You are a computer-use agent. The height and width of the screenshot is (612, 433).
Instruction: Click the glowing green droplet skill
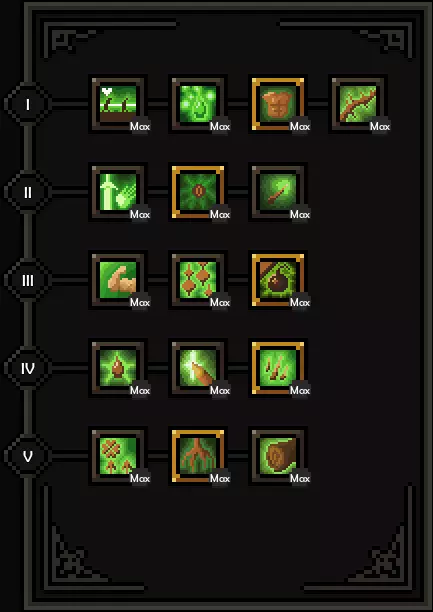pos(198,104)
